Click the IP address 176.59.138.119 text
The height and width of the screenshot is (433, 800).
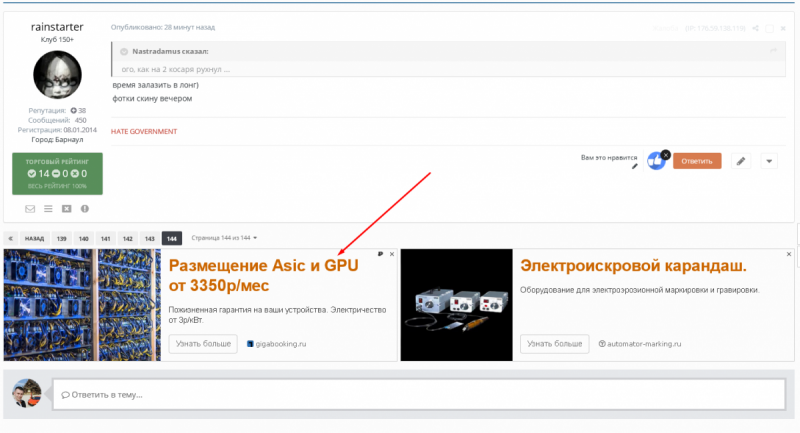pyautogui.click(x=715, y=29)
